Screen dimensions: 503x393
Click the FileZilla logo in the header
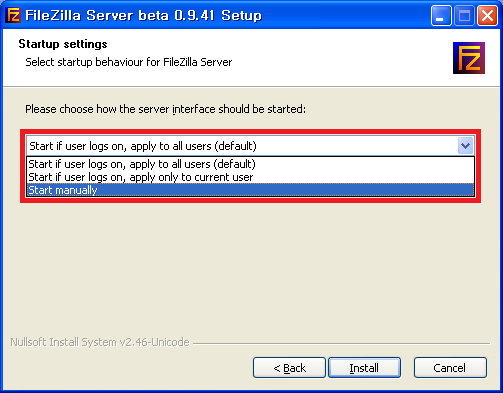point(469,58)
